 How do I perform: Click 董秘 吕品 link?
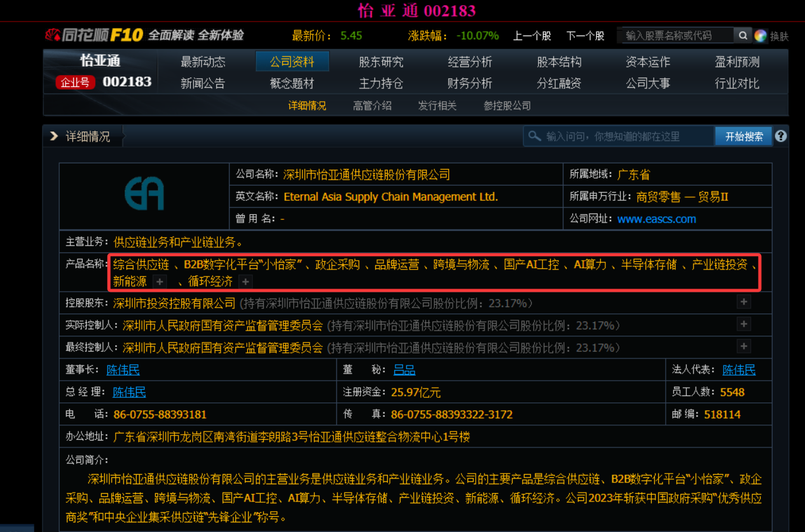[x=404, y=369]
